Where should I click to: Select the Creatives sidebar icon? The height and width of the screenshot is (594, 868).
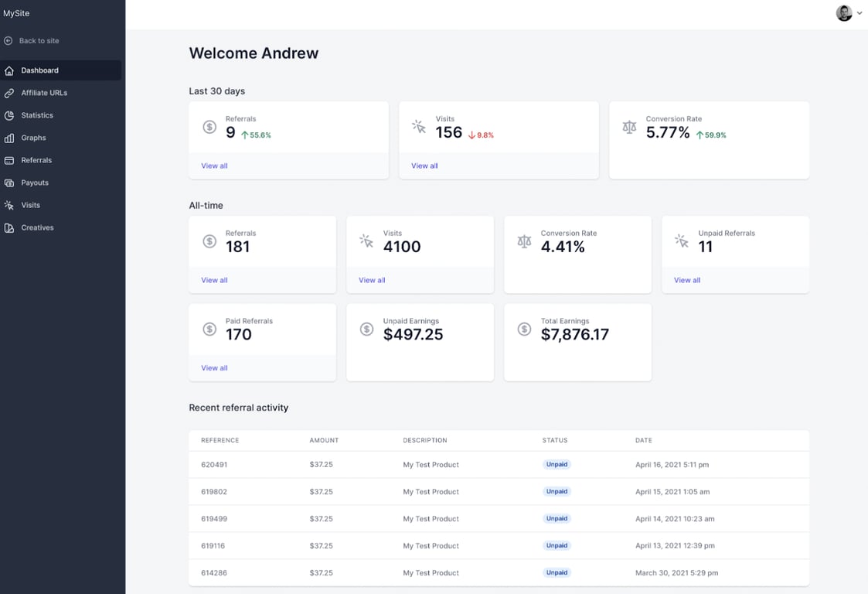tap(9, 227)
